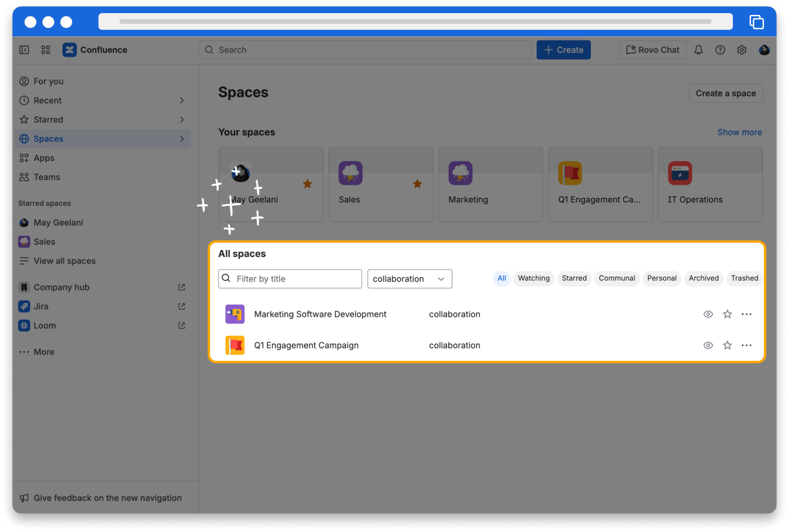Open more actions for Q1 Engagement Campaign
The height and width of the screenshot is (532, 789).
click(746, 345)
